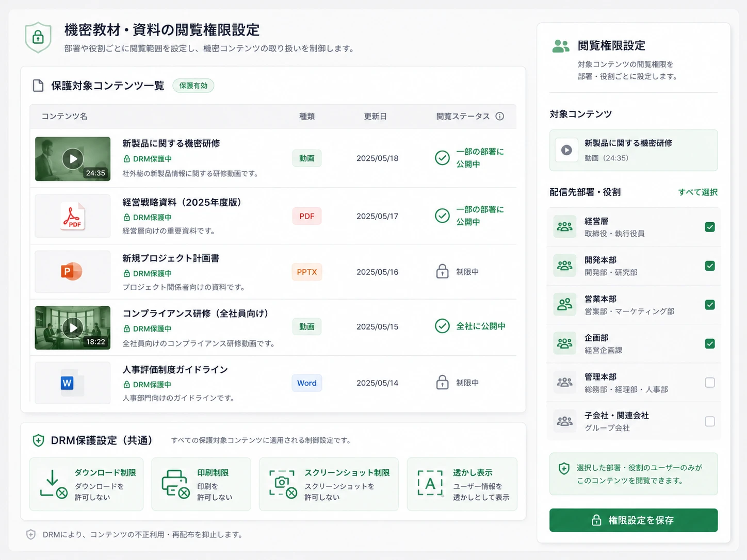Screen dimensions: 747x560
Task: Click the 透かし表示 card
Action: 462,484
